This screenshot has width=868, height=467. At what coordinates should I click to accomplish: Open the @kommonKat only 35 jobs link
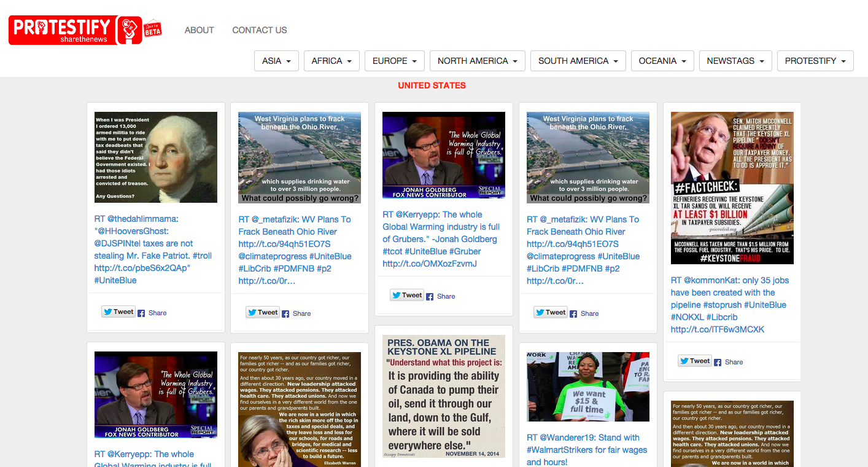(x=730, y=305)
